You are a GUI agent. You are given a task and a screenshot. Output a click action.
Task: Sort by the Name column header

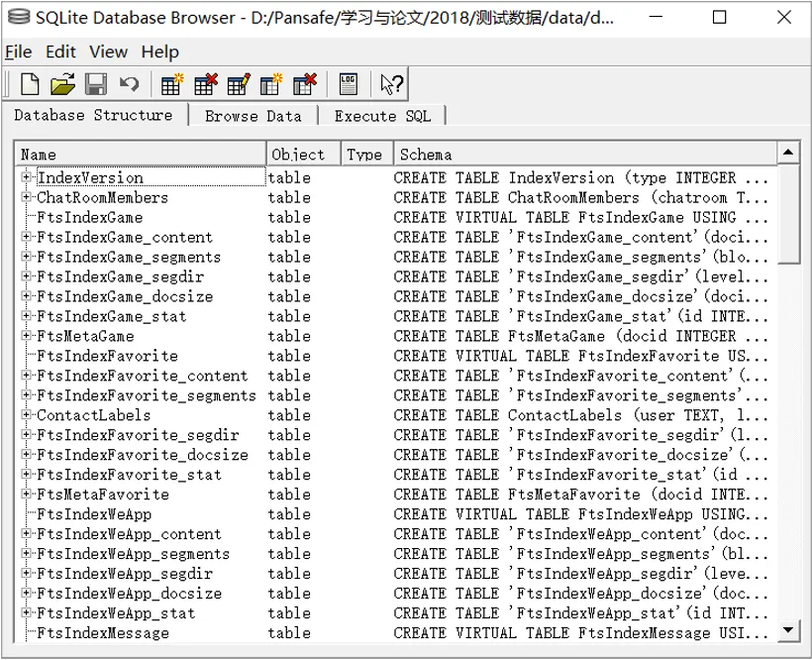[x=141, y=155]
